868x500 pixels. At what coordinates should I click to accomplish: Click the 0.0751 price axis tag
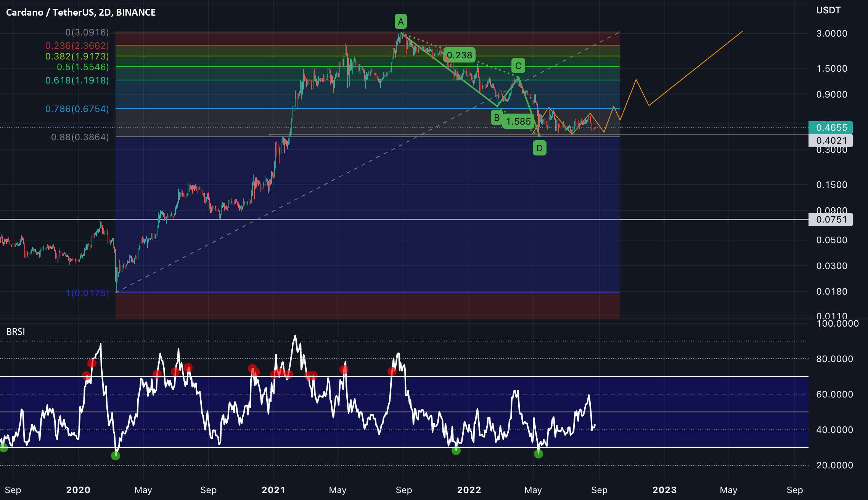click(830, 220)
